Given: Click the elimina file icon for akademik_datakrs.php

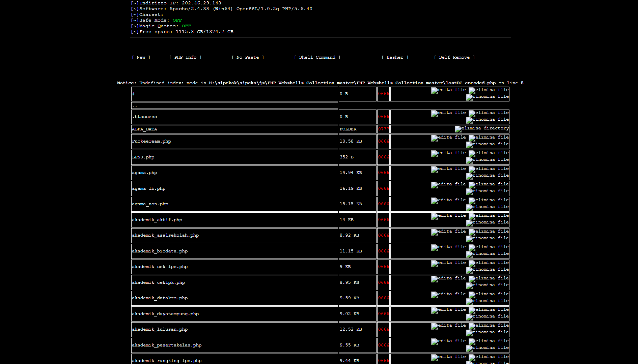Looking at the screenshot, I should [489, 294].
